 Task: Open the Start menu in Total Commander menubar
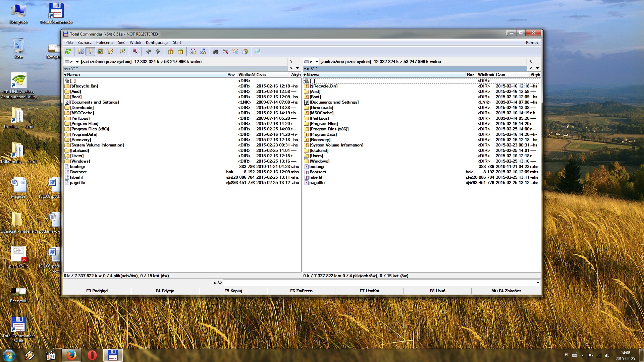coord(177,43)
